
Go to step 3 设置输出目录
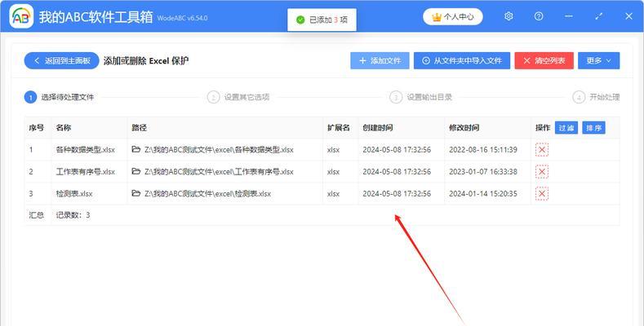(x=420, y=97)
